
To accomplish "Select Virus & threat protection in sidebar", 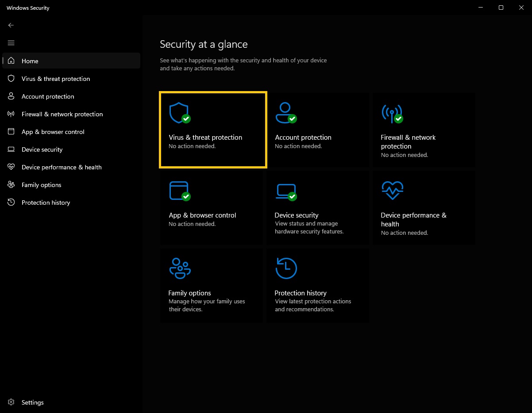I will (55, 79).
